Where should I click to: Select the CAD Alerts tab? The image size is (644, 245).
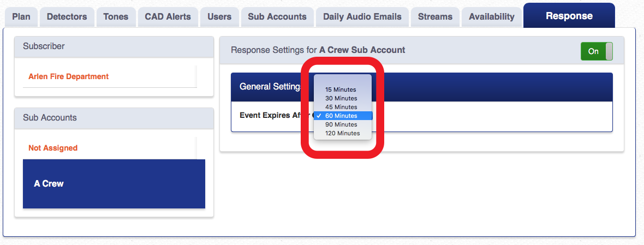(x=168, y=17)
